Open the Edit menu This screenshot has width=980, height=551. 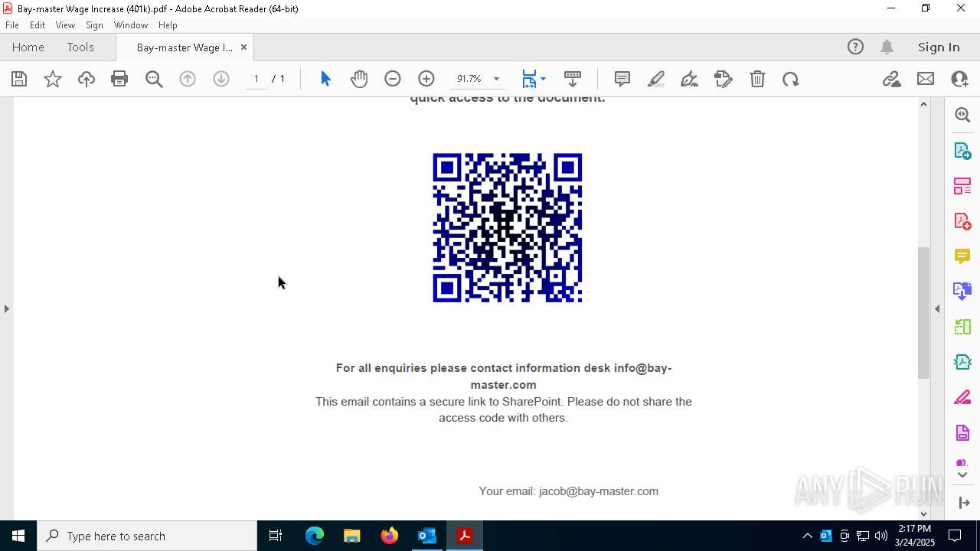coord(38,25)
